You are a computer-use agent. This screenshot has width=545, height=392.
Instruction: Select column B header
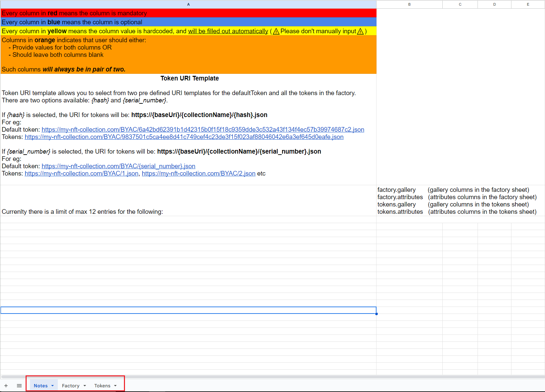(409, 4)
